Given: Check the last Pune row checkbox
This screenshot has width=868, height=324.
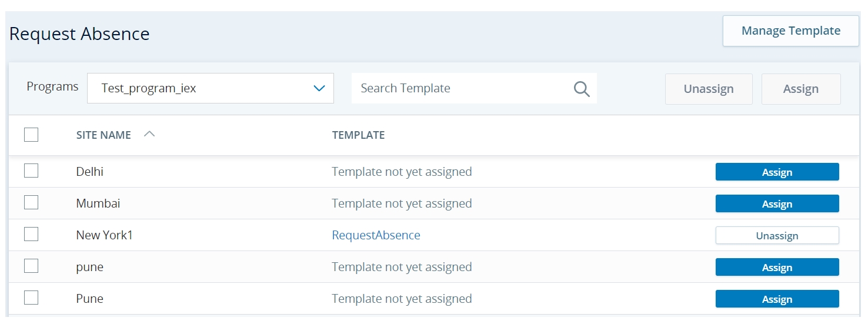Looking at the screenshot, I should pos(31,298).
